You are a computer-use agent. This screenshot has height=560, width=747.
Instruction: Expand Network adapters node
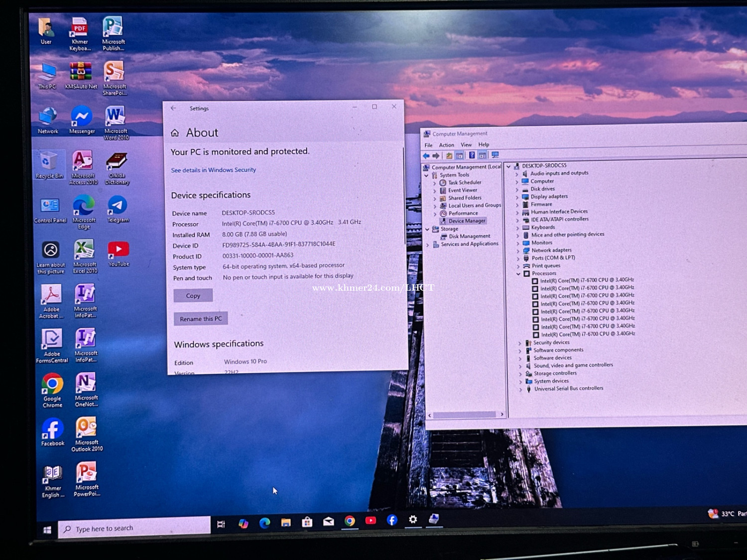coord(518,251)
